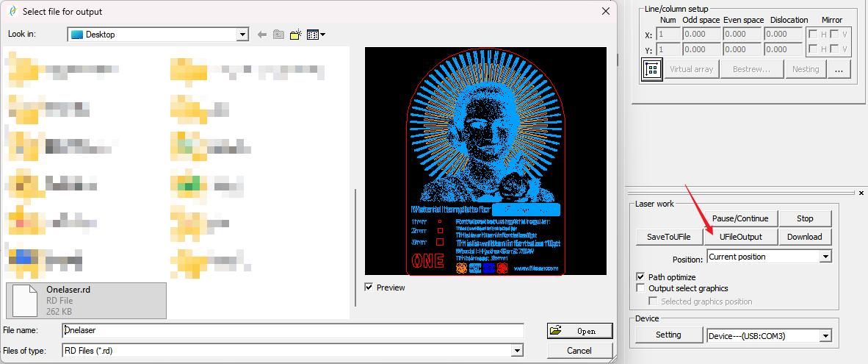Viewport: 868px width, 364px height.
Task: Click the Download button
Action: point(805,237)
